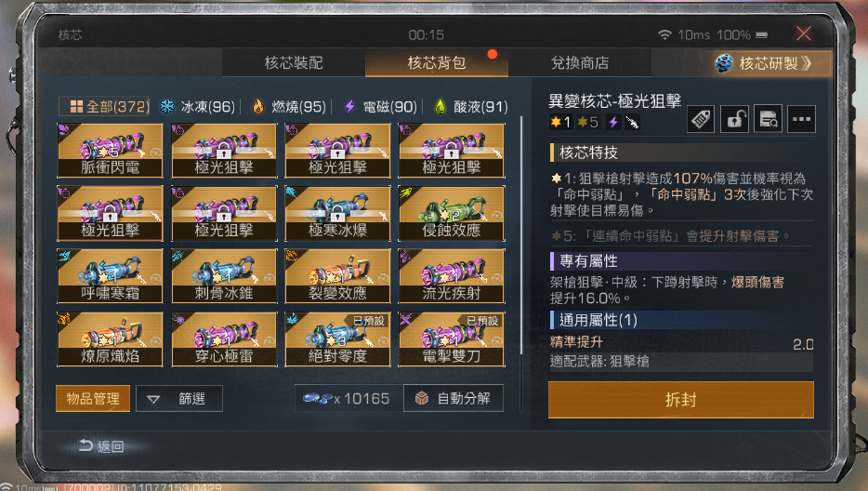Open the three-dot more options button
The width and height of the screenshot is (868, 491).
click(802, 119)
